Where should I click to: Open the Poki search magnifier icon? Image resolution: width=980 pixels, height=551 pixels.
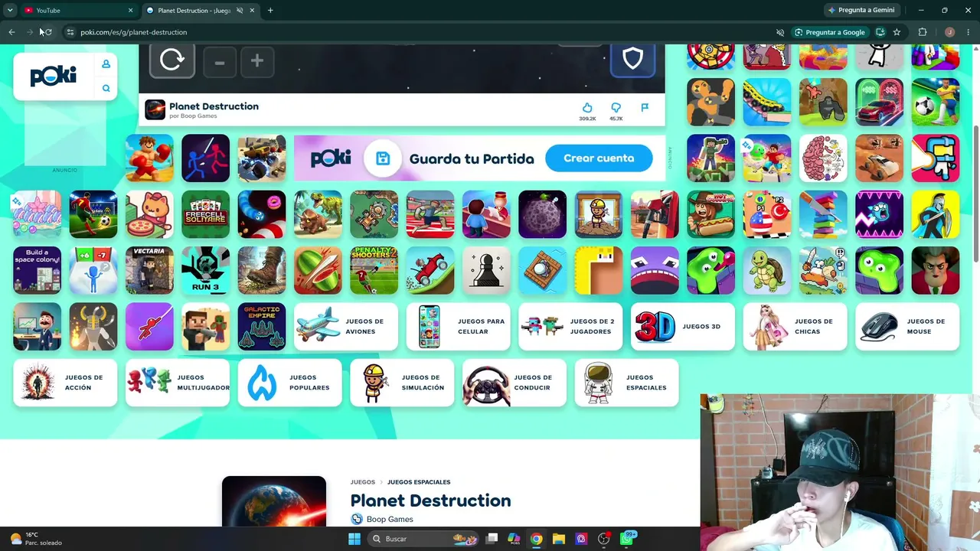coord(106,88)
